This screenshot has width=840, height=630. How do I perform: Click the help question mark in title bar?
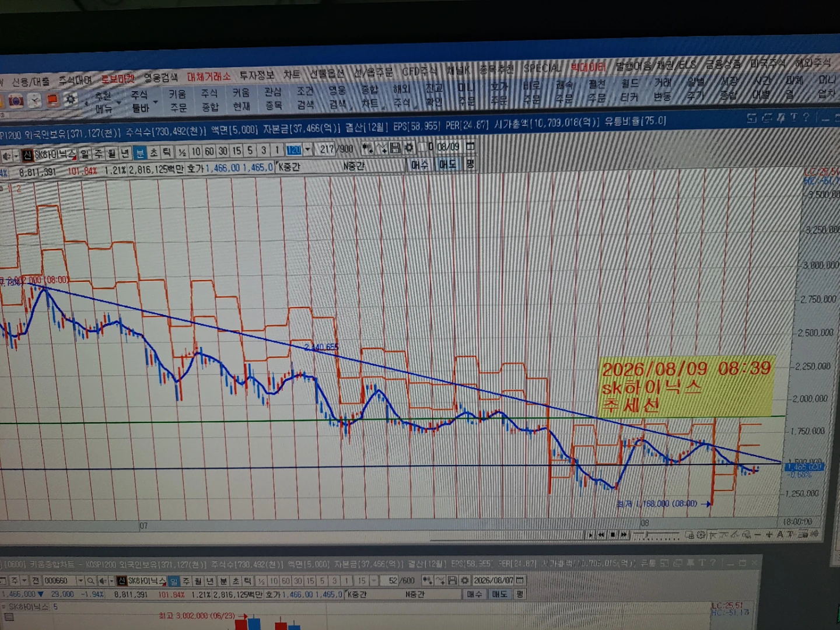(x=806, y=117)
